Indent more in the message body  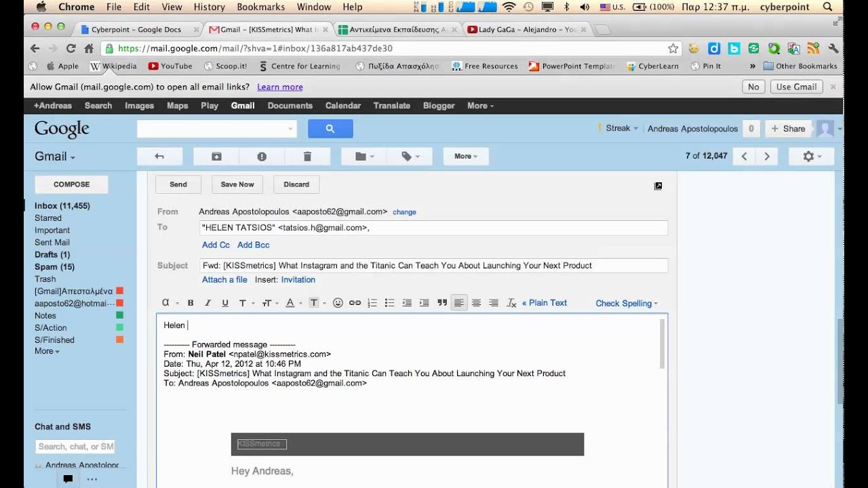425,303
